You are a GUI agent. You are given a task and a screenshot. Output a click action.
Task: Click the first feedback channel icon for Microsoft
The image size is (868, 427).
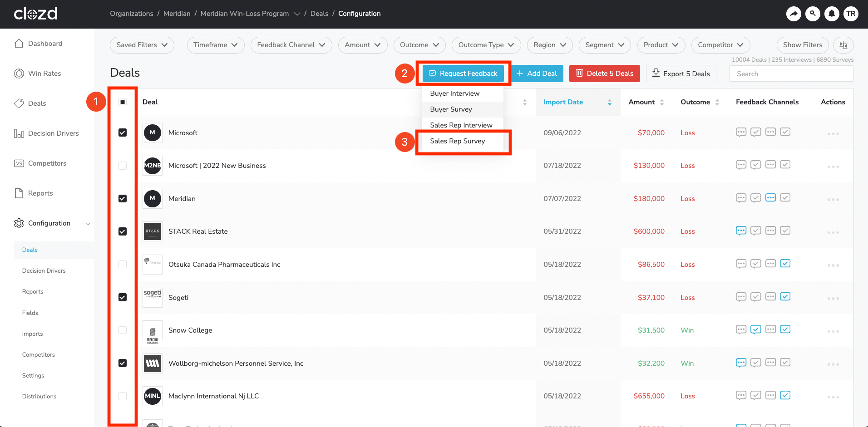coord(741,132)
